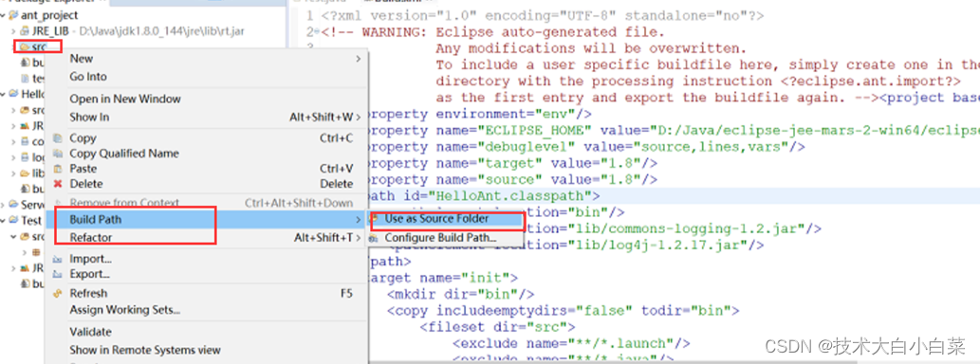The height and width of the screenshot is (364, 980).
Task: Click the src folder icon under ant_project
Action: pos(25,46)
